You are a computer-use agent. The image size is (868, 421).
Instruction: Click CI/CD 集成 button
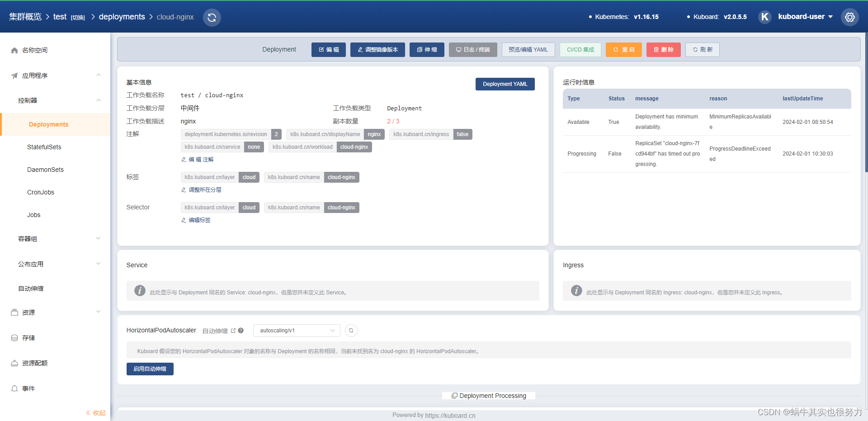pos(580,50)
